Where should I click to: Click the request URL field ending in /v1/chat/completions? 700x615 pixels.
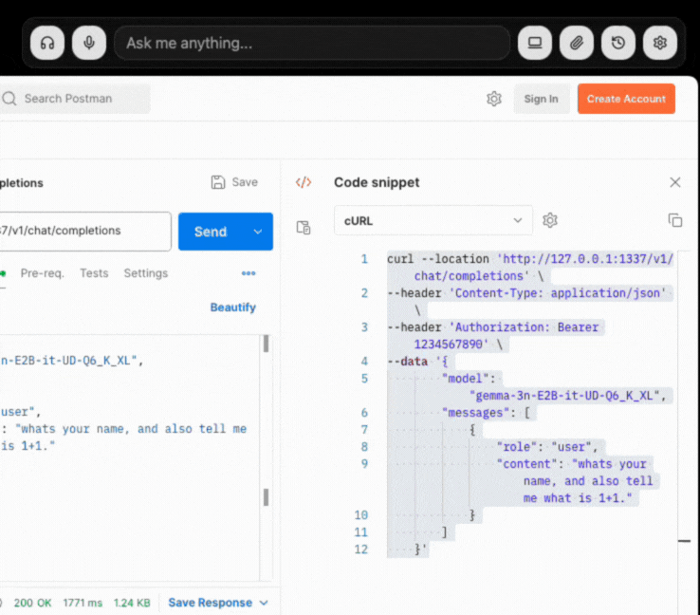point(84,231)
